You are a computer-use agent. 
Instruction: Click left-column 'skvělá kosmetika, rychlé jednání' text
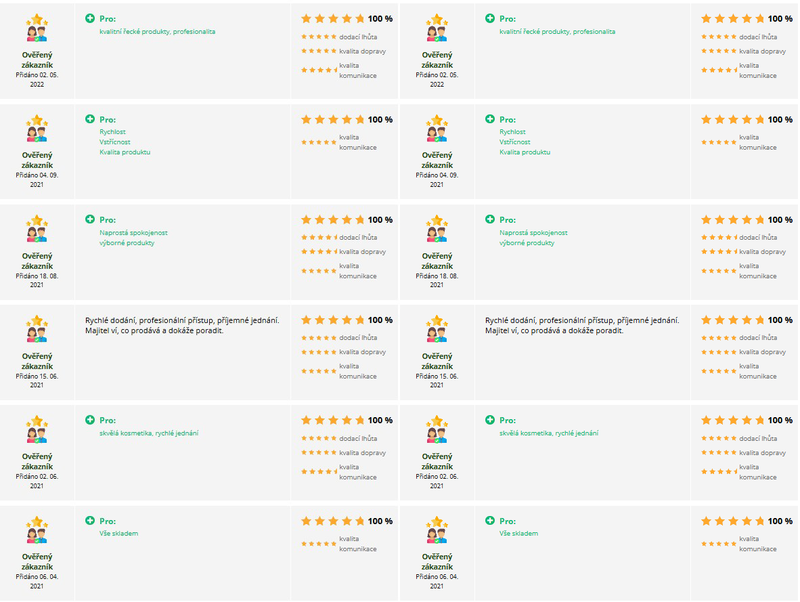click(x=148, y=433)
